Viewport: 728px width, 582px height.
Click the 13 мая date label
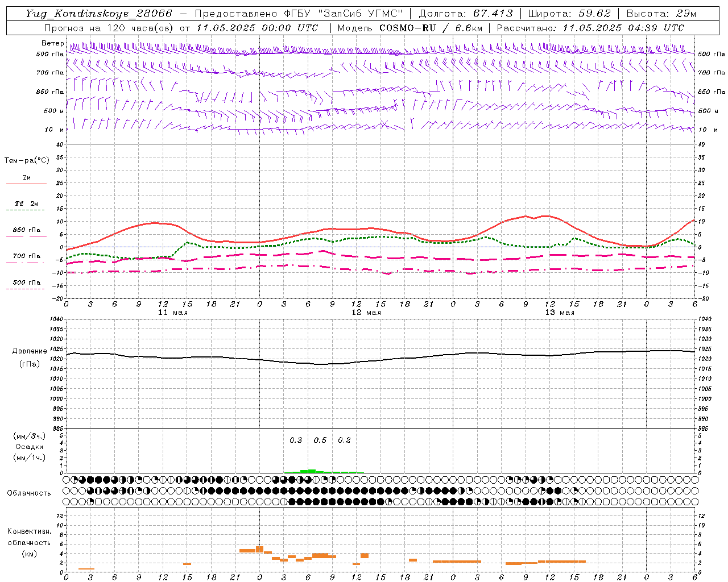coord(560,313)
